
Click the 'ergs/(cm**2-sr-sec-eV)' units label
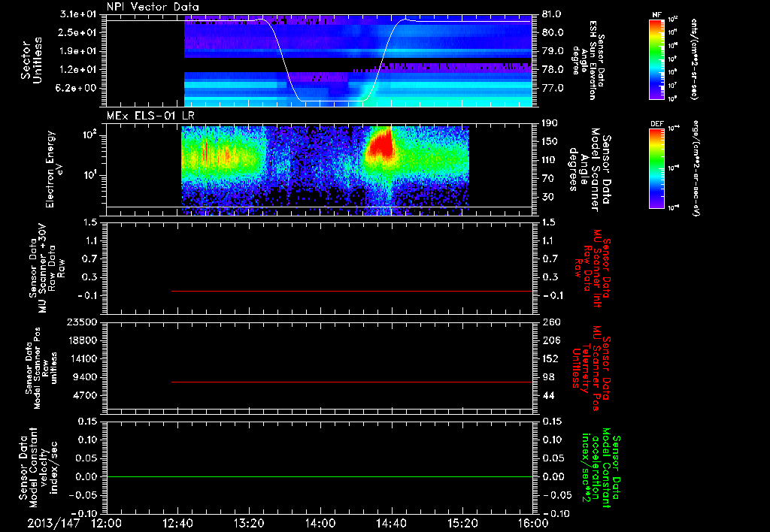point(696,168)
